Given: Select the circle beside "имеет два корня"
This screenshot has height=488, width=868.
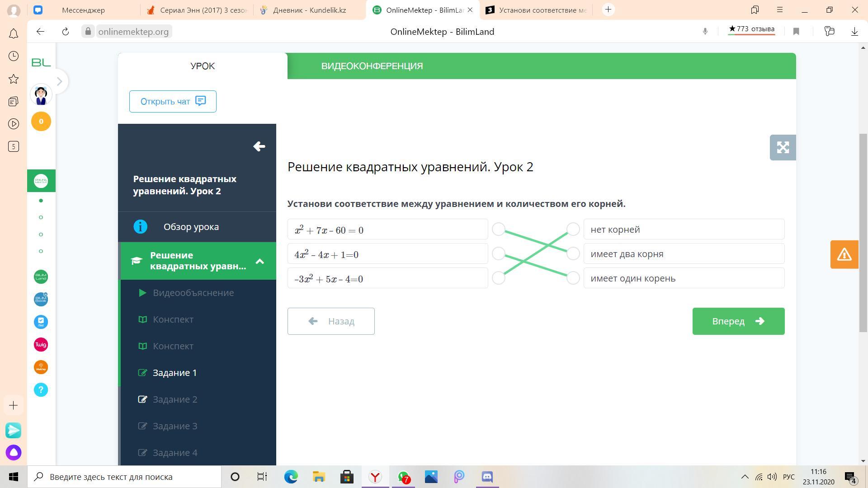Looking at the screenshot, I should [573, 253].
